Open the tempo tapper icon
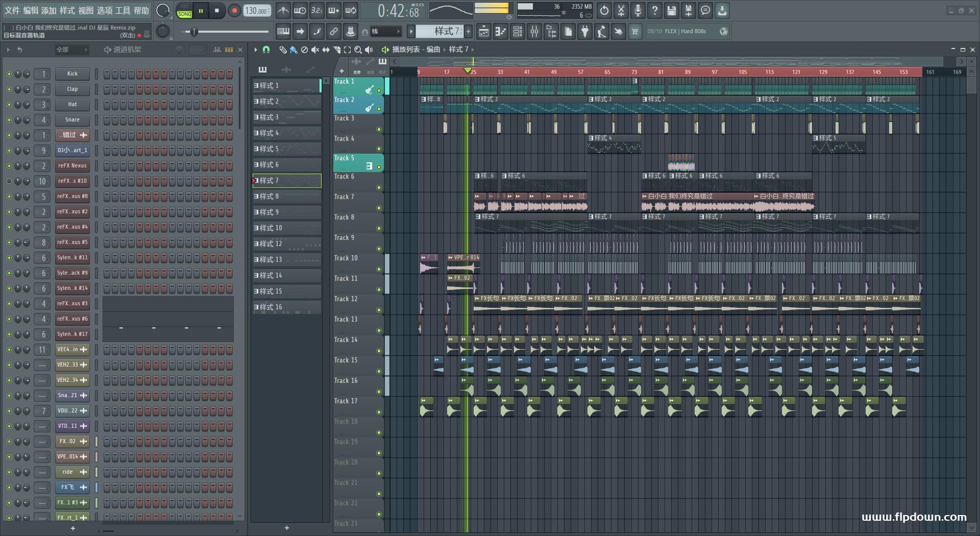The image size is (980, 536). [x=602, y=32]
